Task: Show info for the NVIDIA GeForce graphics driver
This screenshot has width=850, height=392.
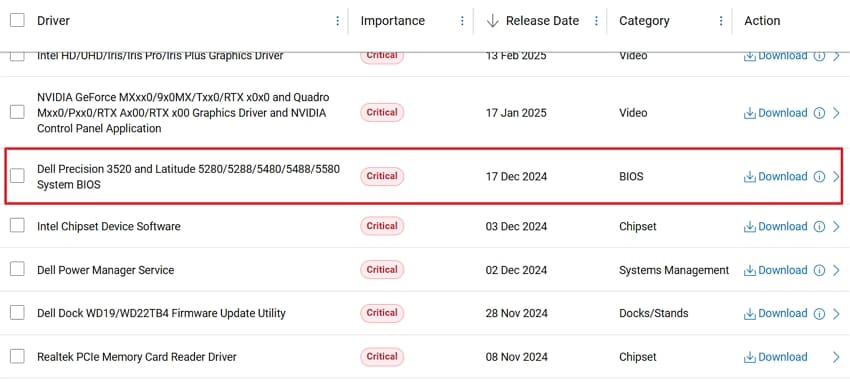Action: pyautogui.click(x=819, y=113)
